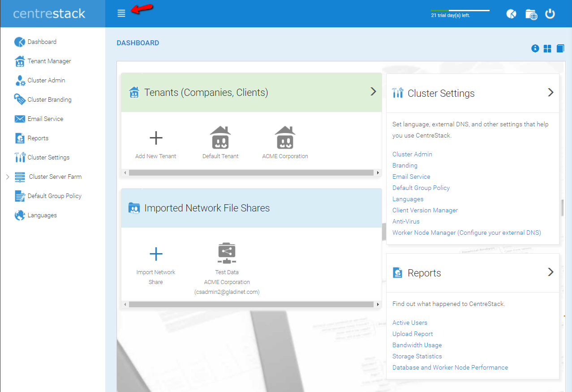
Task: Open the ACME Corporation tenant icon
Action: pos(285,137)
